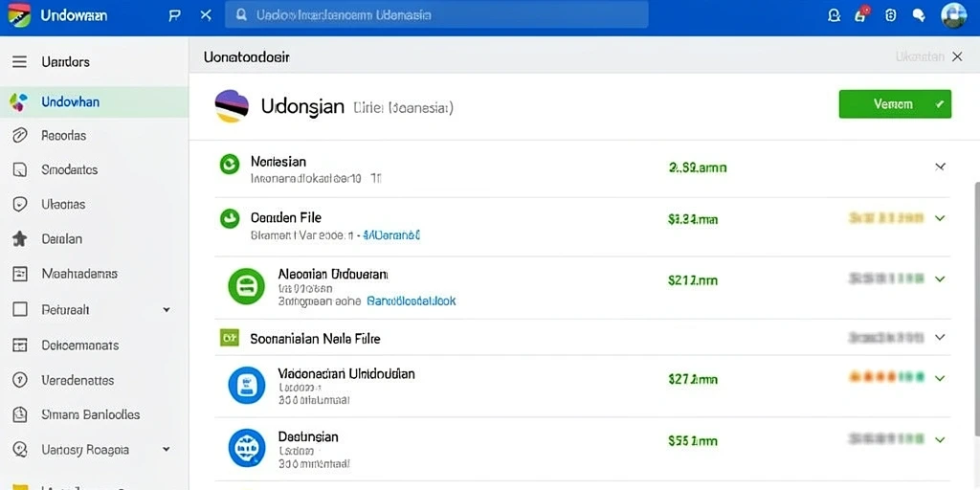Open notifications with the red badge

pyautogui.click(x=861, y=15)
